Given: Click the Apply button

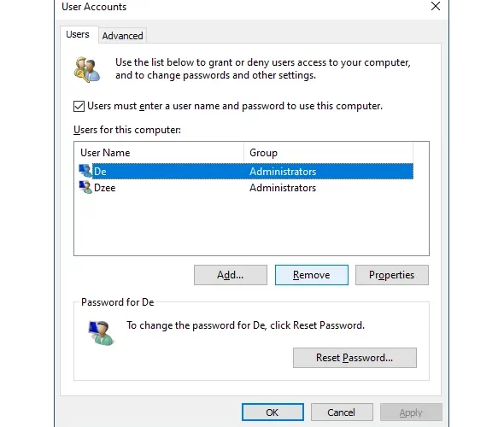Looking at the screenshot, I should [411, 412].
